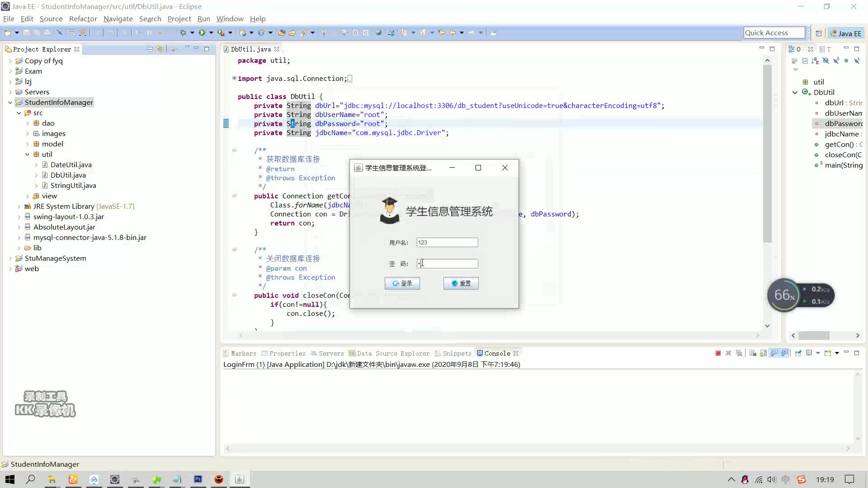The height and width of the screenshot is (488, 868).
Task: Click the 重置 reset button in dialog
Action: [461, 283]
